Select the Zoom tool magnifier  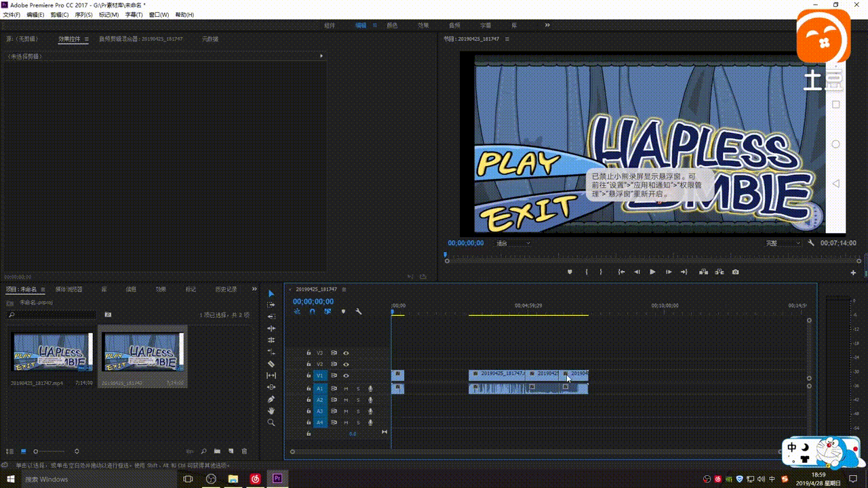271,422
